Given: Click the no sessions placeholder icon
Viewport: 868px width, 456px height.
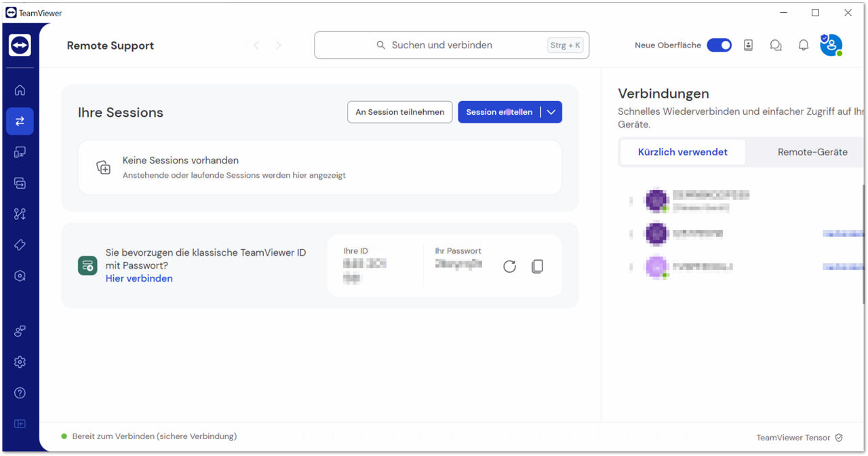Looking at the screenshot, I should click(103, 168).
